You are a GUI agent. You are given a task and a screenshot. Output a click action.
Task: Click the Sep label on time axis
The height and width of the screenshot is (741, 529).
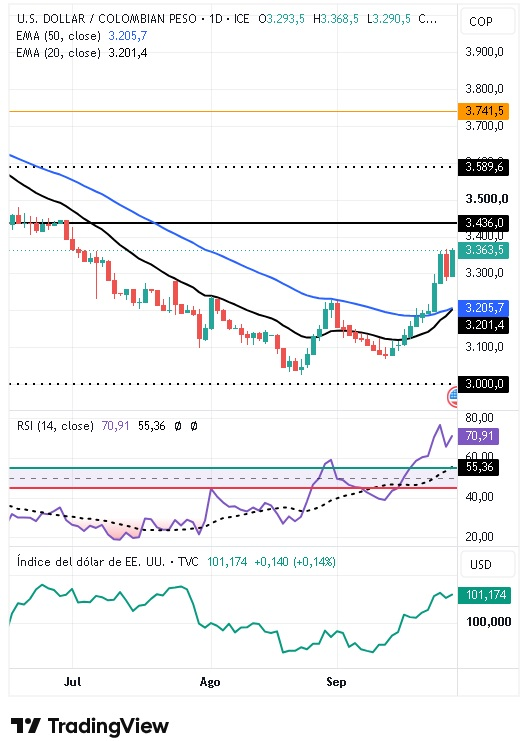(337, 682)
